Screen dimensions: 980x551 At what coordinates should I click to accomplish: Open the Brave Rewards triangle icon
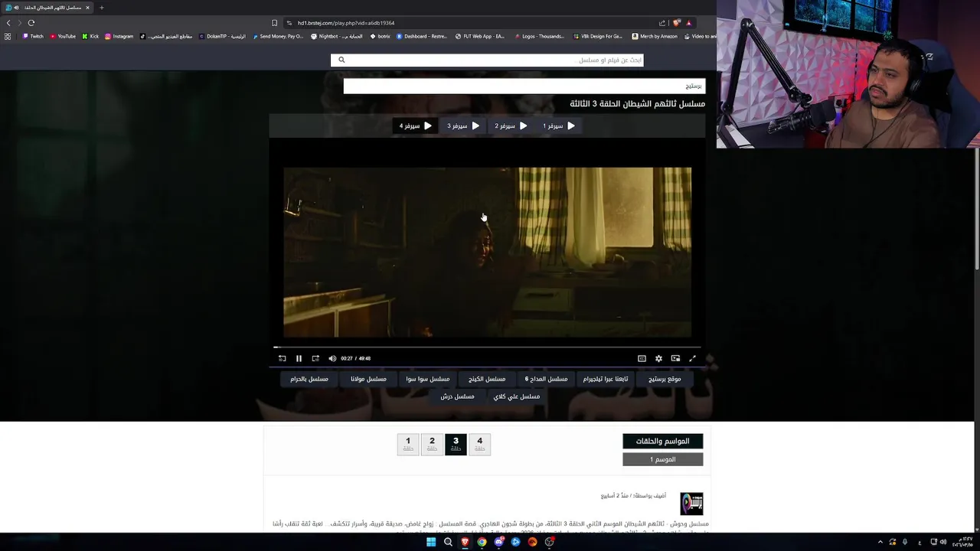click(x=688, y=23)
